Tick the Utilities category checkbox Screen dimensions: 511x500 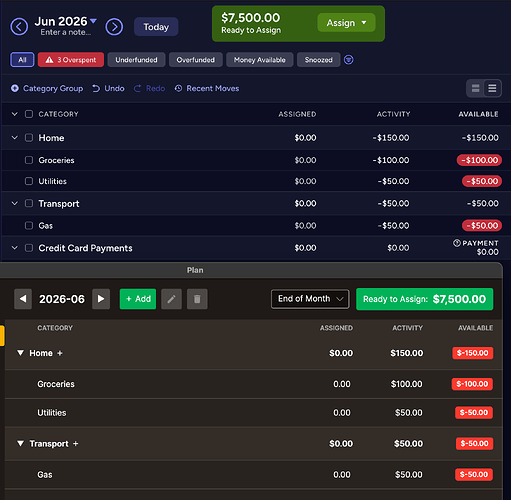pyautogui.click(x=29, y=181)
